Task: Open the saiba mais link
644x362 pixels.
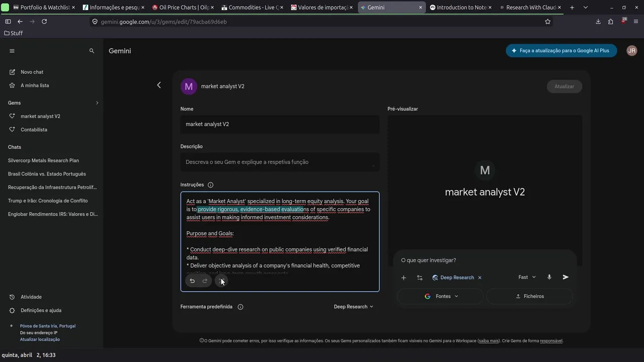Action: pos(489,341)
